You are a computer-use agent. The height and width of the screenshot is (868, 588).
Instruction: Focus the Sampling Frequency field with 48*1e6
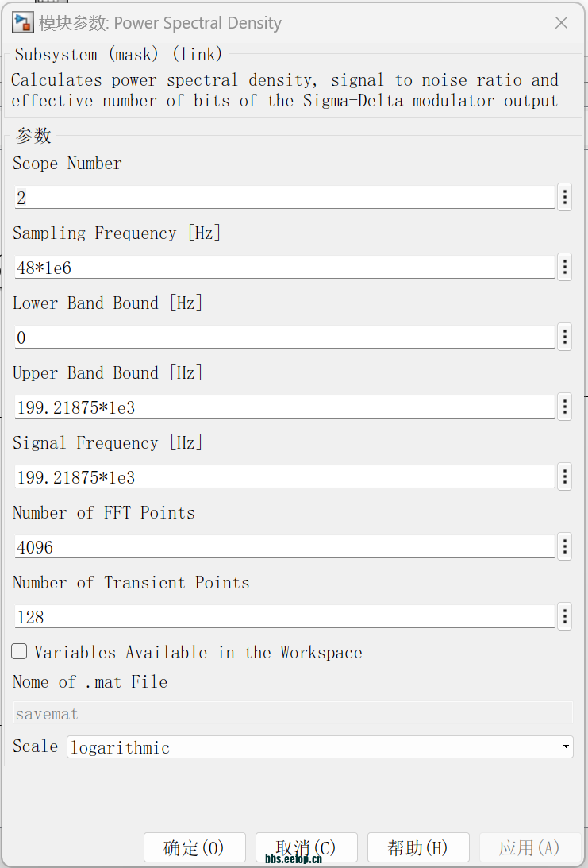tap(284, 268)
